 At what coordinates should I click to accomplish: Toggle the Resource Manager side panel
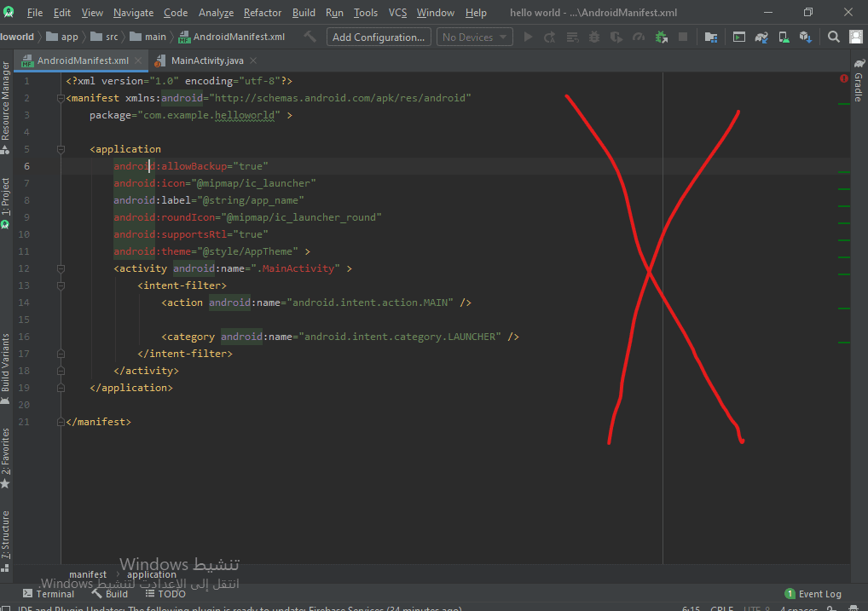6,107
